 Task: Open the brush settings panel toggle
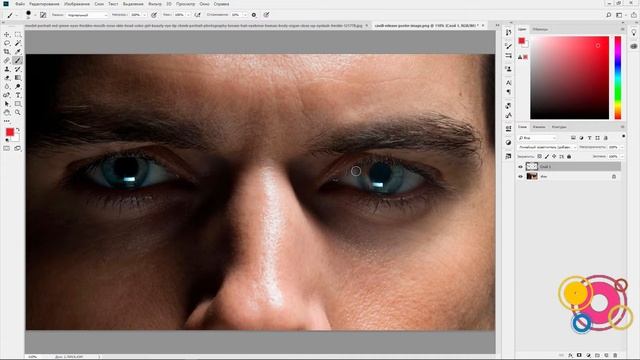click(x=43, y=15)
